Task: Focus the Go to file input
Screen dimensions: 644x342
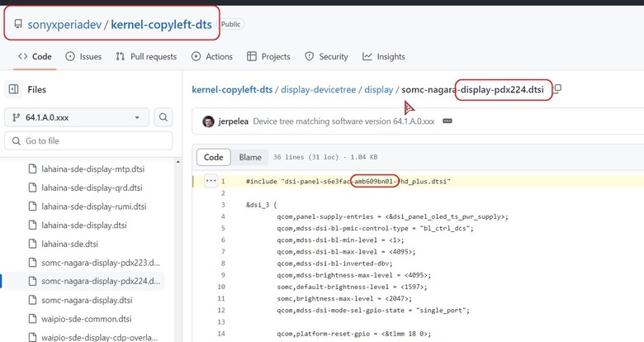Action: [x=88, y=141]
